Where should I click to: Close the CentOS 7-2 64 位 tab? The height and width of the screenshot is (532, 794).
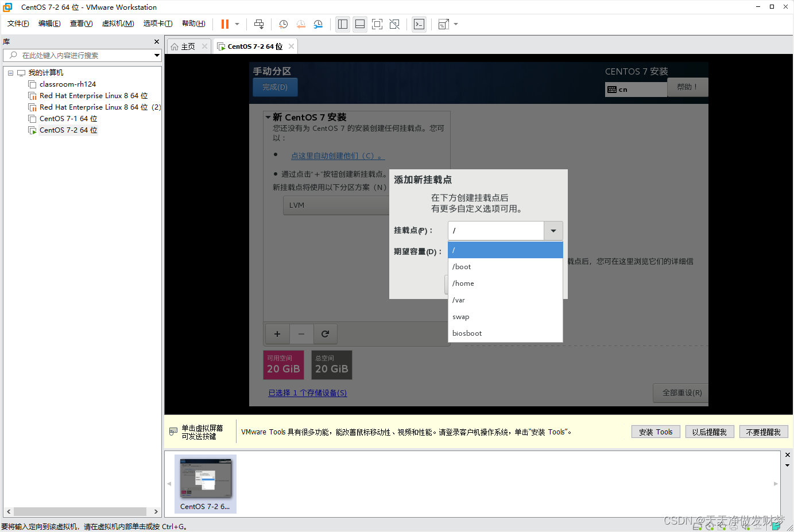point(292,46)
